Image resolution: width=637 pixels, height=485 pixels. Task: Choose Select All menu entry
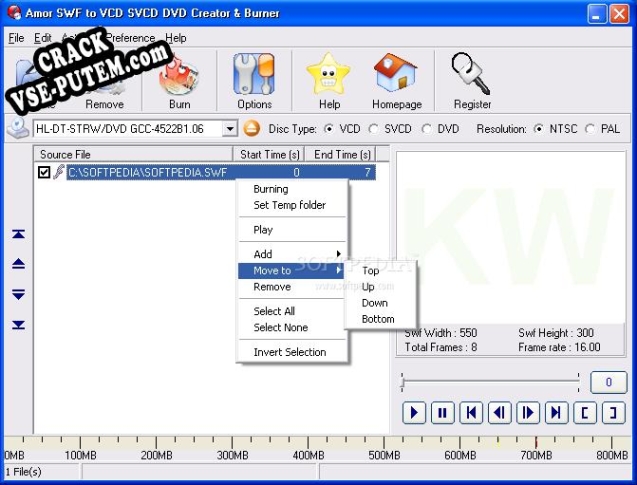tap(292, 311)
